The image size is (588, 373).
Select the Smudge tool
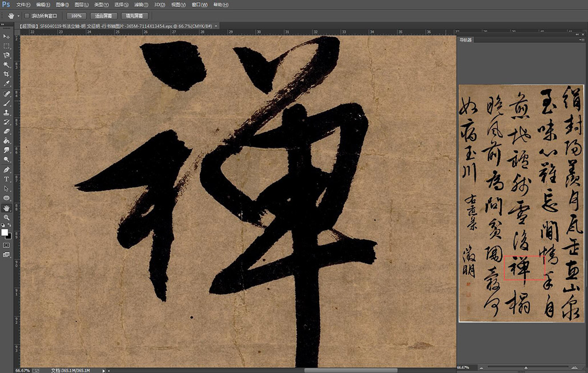coord(6,150)
